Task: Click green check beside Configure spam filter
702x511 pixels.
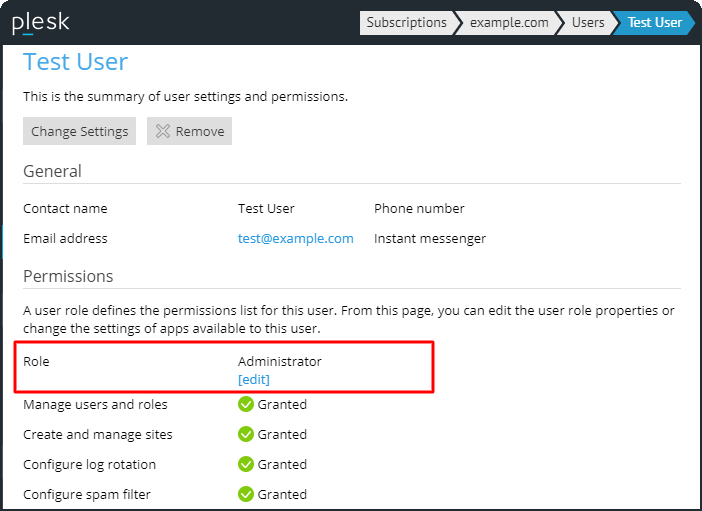Action: click(246, 494)
